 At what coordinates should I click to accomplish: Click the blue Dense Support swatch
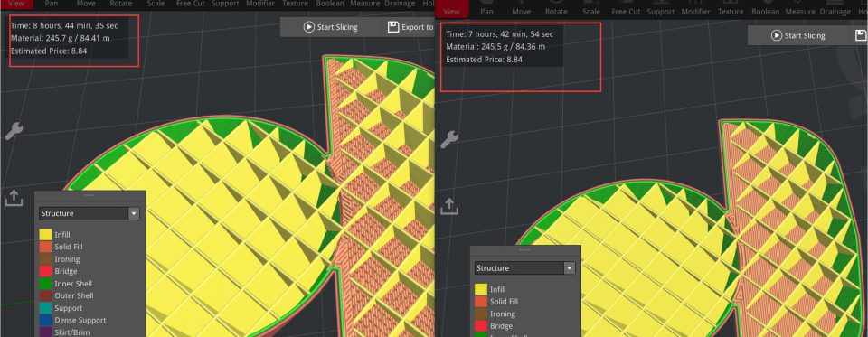[x=45, y=321]
